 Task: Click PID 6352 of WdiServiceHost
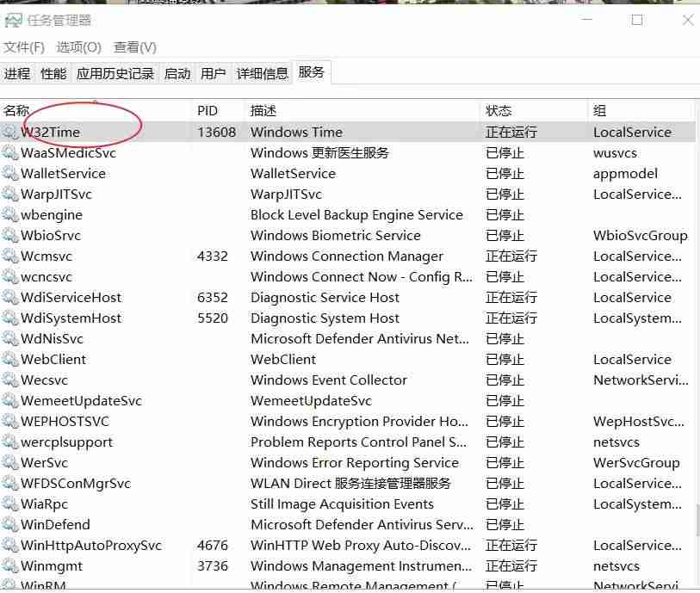click(213, 297)
